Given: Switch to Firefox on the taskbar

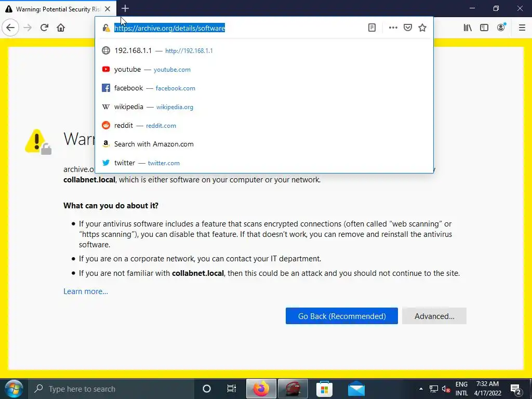Looking at the screenshot, I should (261, 389).
